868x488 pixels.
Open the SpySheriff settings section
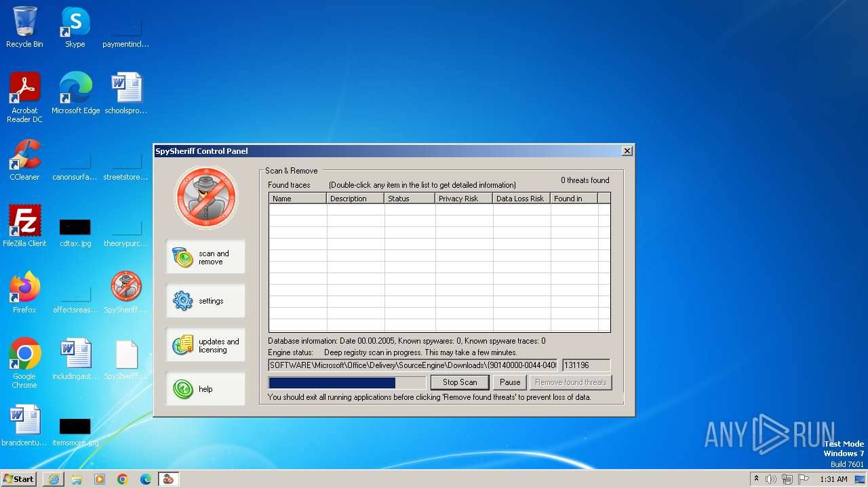point(205,301)
